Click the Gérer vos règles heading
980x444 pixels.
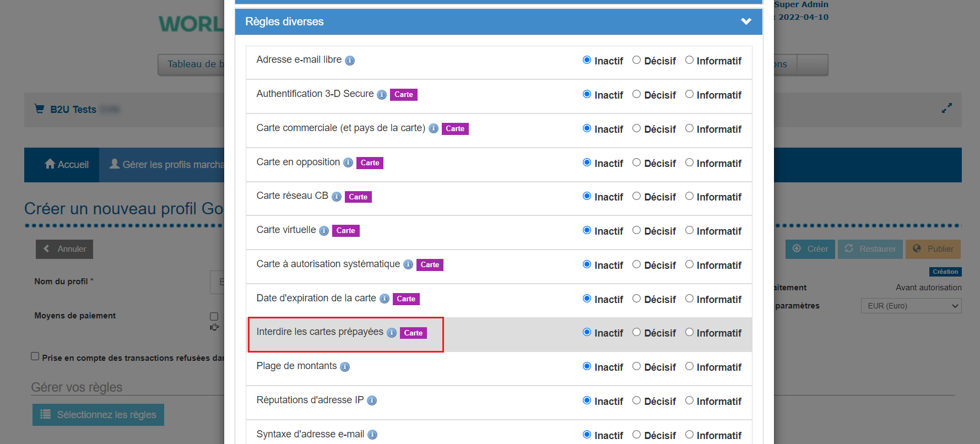point(77,387)
